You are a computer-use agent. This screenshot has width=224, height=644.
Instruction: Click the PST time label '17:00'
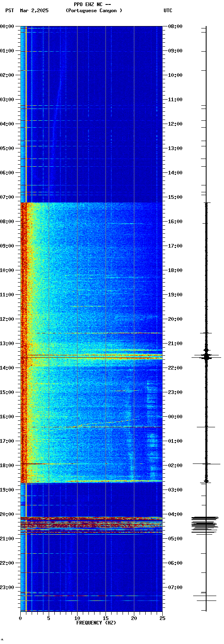point(7,441)
